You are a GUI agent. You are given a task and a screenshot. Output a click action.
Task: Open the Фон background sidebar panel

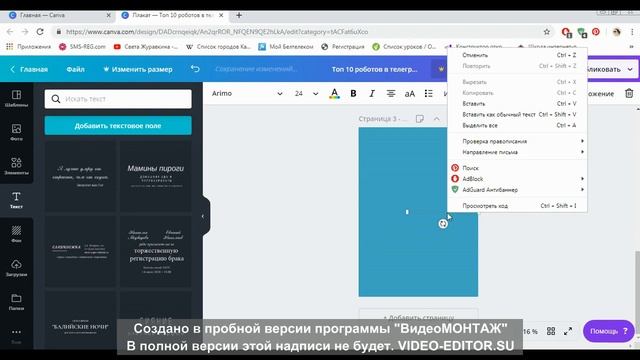(x=16, y=234)
